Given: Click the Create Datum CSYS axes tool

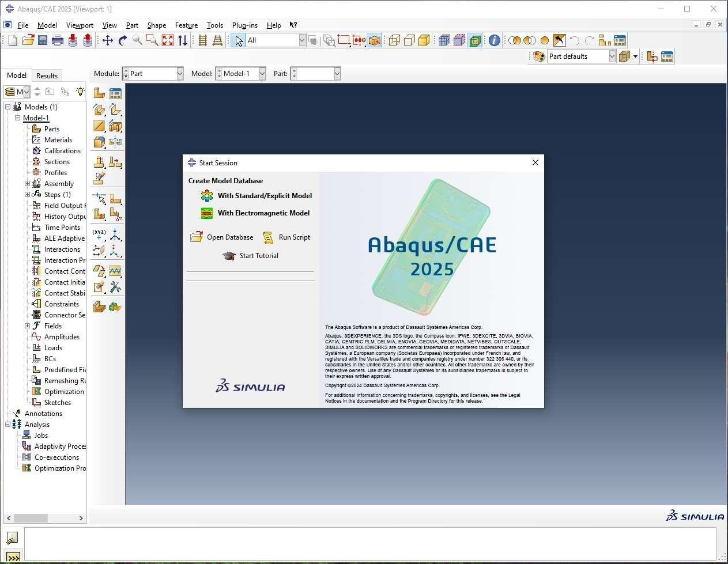Looking at the screenshot, I should click(115, 234).
